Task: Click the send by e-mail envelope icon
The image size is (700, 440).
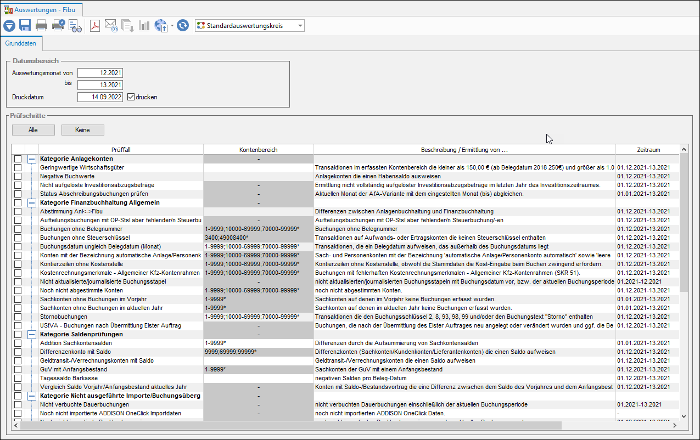Action: (111, 25)
